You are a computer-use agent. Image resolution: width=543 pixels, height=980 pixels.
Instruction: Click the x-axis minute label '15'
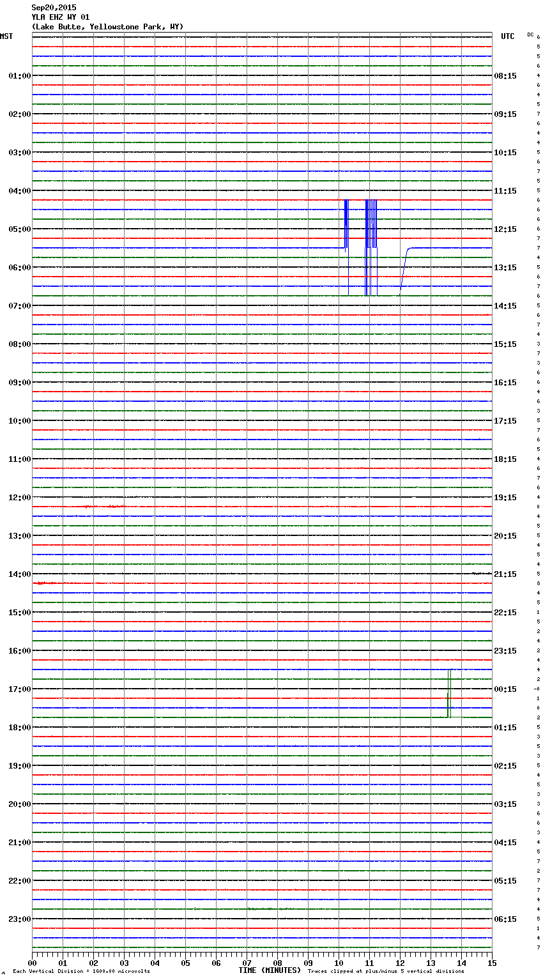492,963
